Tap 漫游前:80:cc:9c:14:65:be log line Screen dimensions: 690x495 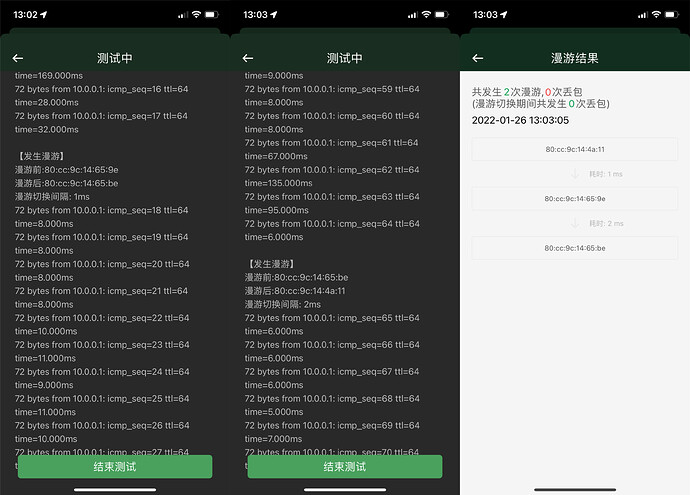(x=296, y=278)
